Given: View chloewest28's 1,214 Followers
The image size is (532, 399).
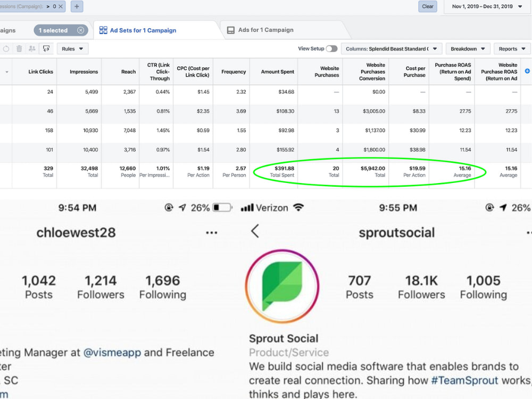Looking at the screenshot, I should [x=101, y=287].
